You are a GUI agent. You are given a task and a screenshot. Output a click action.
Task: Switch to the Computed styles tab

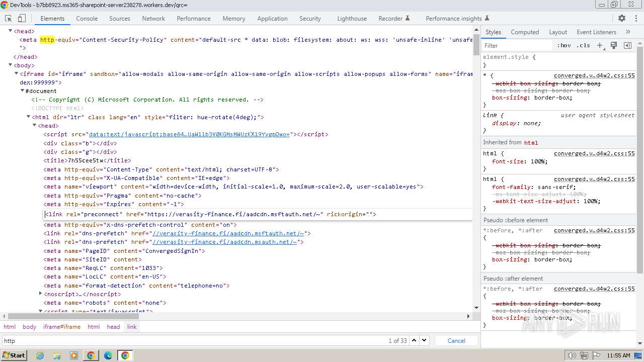point(525,32)
